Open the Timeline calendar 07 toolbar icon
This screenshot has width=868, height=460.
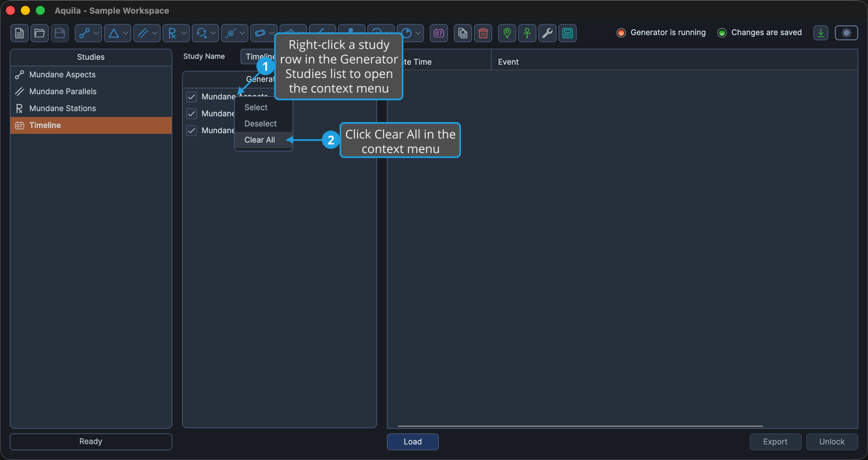coord(439,33)
